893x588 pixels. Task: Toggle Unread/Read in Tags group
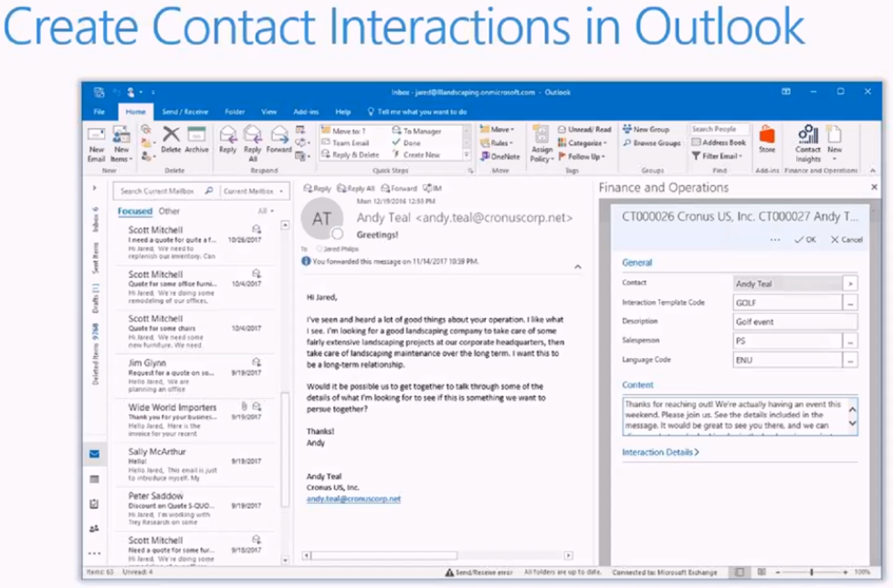click(x=584, y=130)
